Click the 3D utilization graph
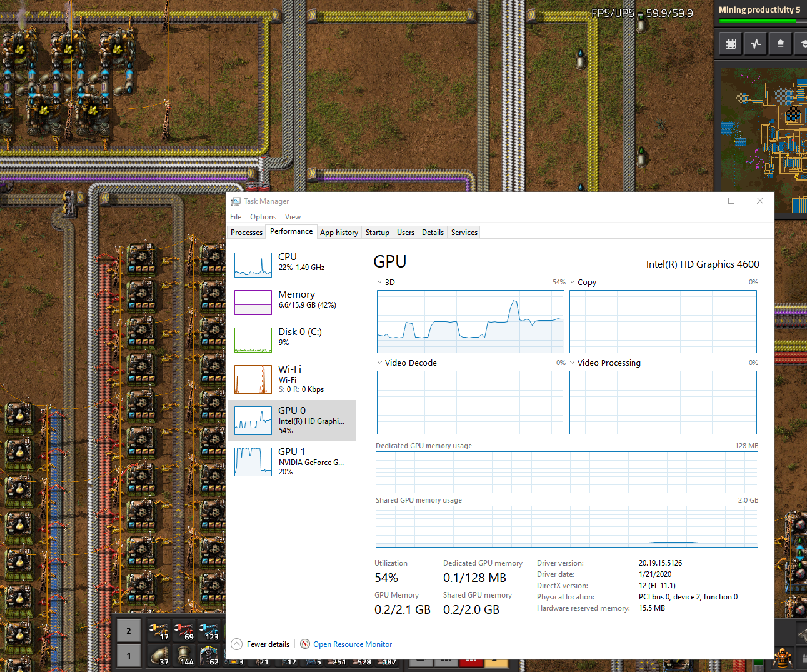 click(x=471, y=322)
